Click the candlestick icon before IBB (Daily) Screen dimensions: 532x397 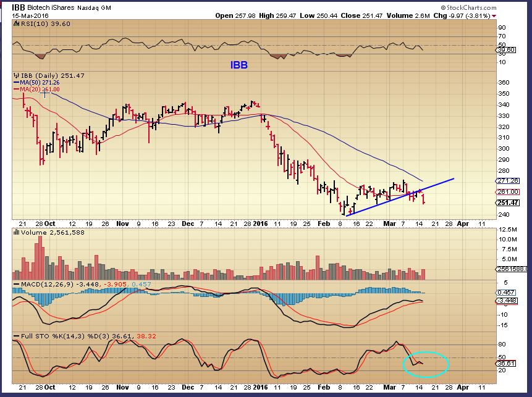coord(16,75)
